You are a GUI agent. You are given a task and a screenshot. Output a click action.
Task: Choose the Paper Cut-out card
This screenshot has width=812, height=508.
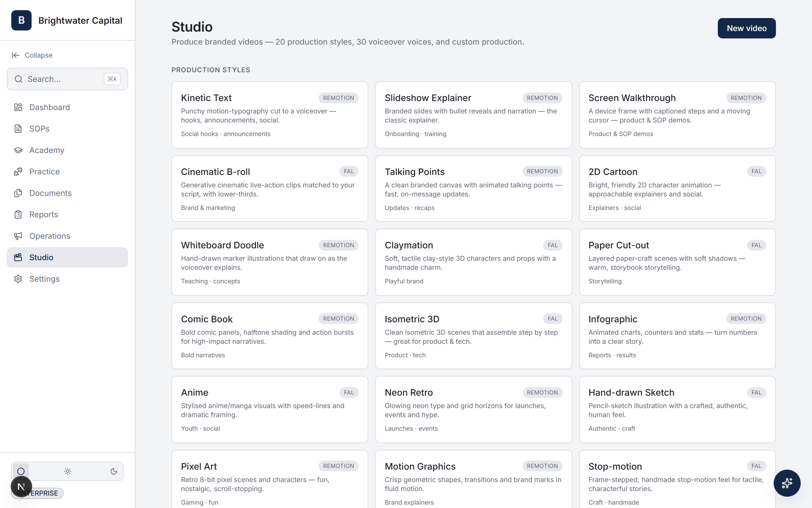tap(678, 262)
